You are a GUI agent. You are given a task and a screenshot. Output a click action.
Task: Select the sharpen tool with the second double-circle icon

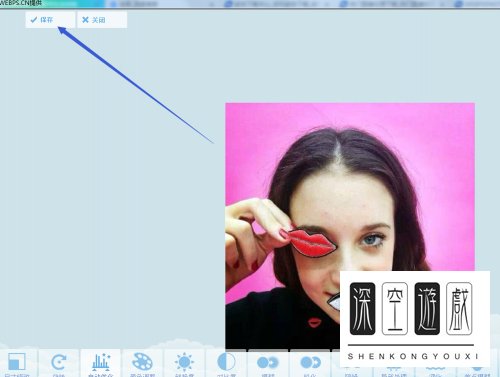(x=310, y=363)
